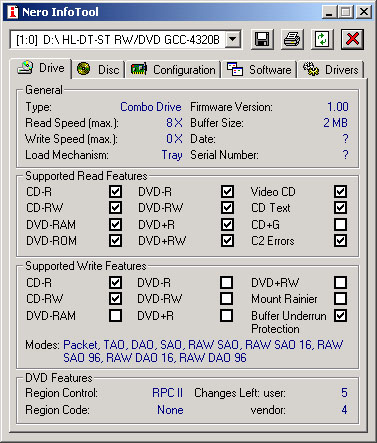Click the Tray load mechanism value
The image size is (377, 443).
tap(172, 155)
